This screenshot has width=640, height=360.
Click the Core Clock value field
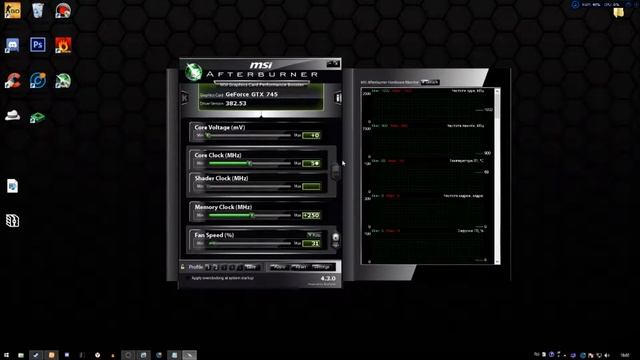point(311,163)
